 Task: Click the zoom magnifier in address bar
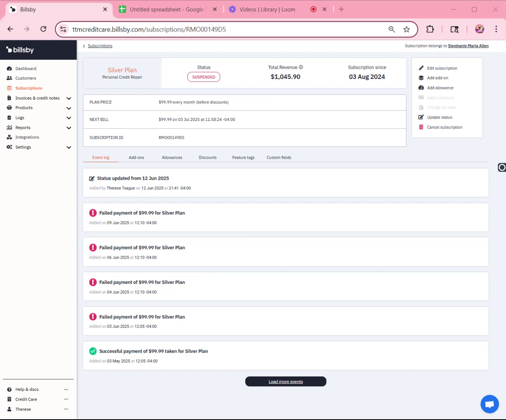392,29
